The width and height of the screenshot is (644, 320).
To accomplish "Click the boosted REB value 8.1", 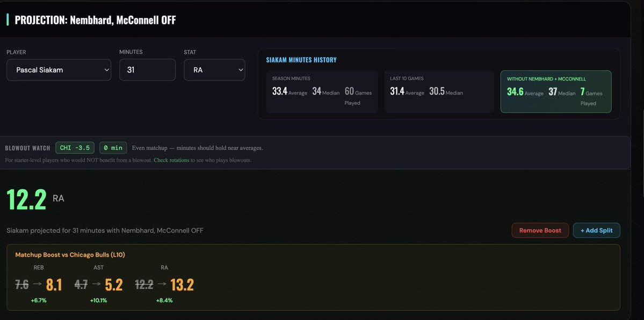I will pyautogui.click(x=54, y=285).
